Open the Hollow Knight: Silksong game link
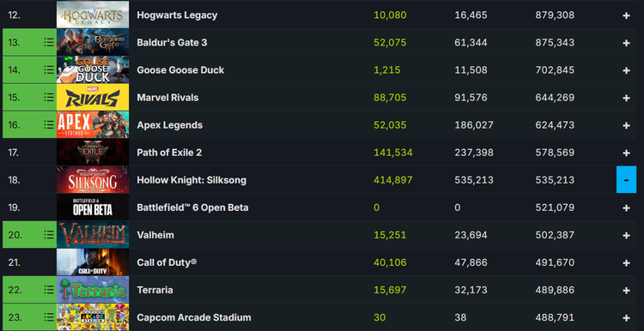The image size is (644, 331). [x=191, y=180]
